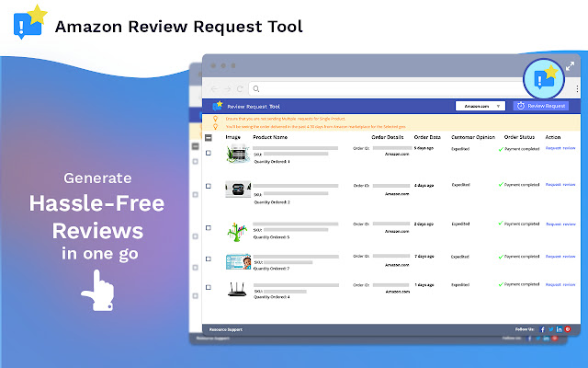Image resolution: width=588 pixels, height=368 pixels.
Task: Check the row ordered 4 days ago
Action: 209,186
